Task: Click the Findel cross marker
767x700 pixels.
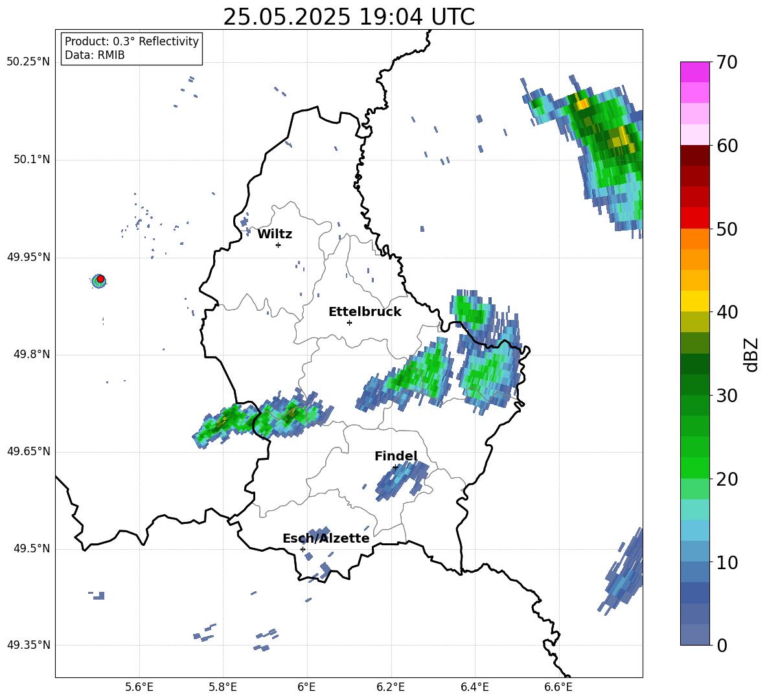Action: [395, 468]
